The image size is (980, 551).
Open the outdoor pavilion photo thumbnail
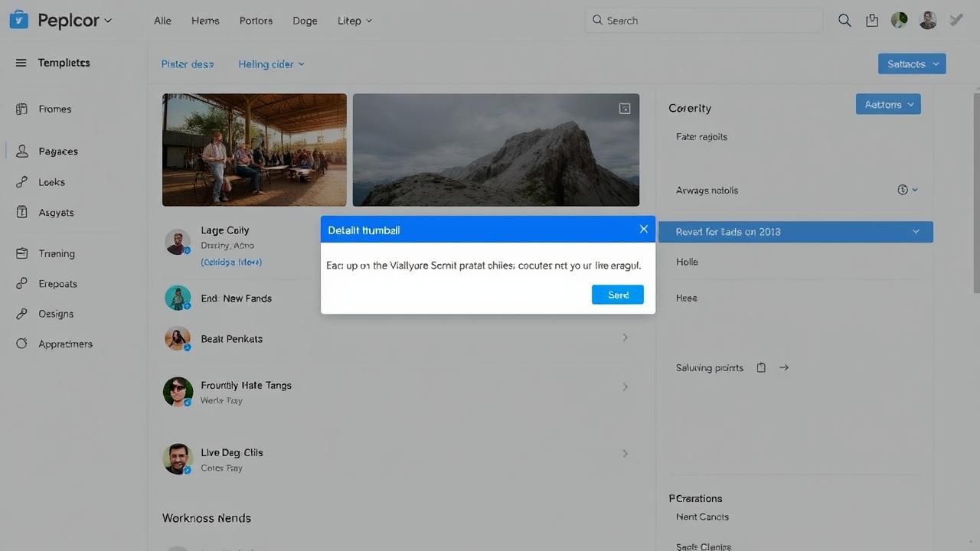pyautogui.click(x=254, y=150)
